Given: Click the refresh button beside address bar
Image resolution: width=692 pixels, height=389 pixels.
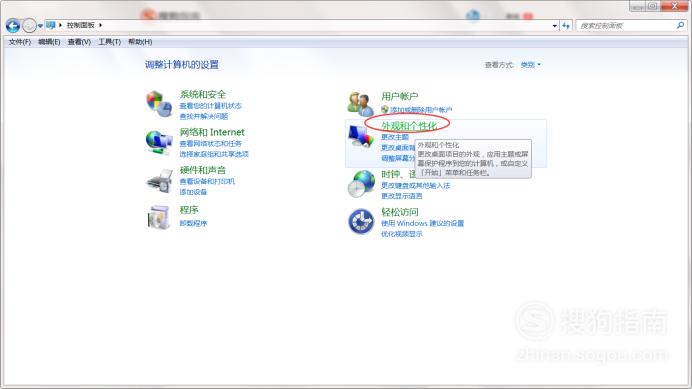Looking at the screenshot, I should (x=566, y=26).
